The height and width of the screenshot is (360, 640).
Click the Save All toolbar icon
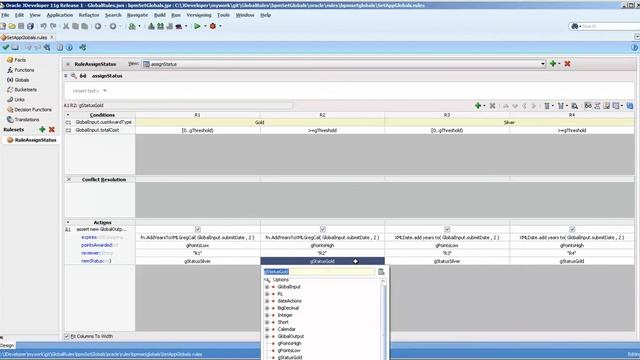tap(30, 26)
